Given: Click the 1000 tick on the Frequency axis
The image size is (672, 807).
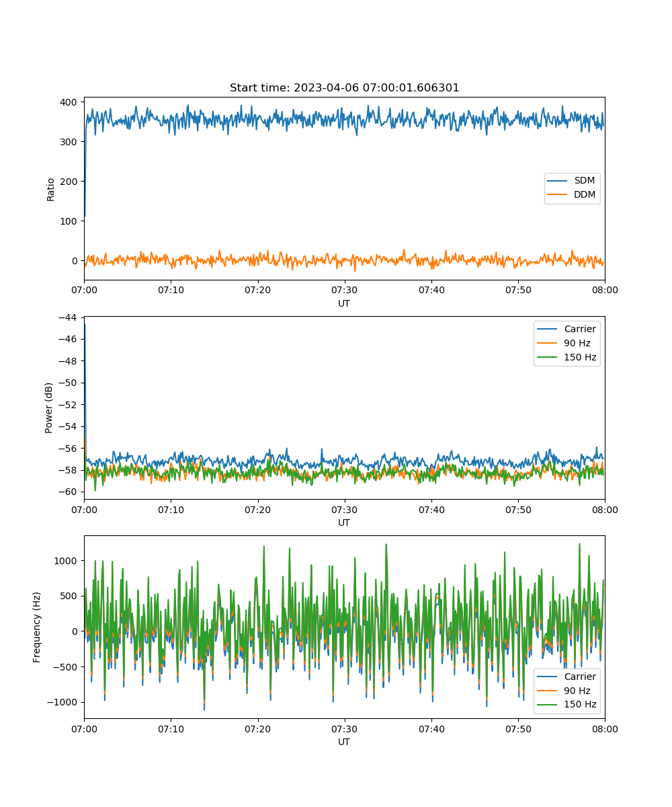Looking at the screenshot, I should click(x=67, y=561).
